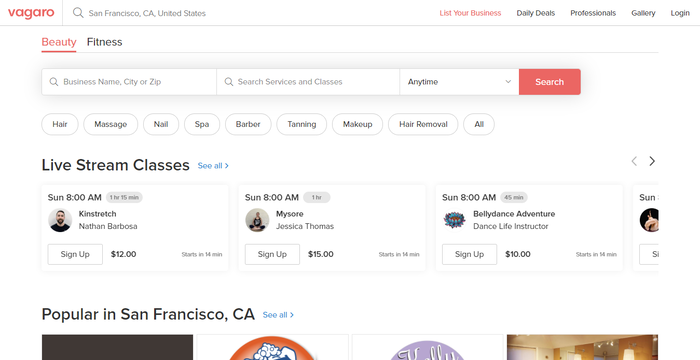Click the red Search button
The height and width of the screenshot is (360, 700).
tap(550, 82)
